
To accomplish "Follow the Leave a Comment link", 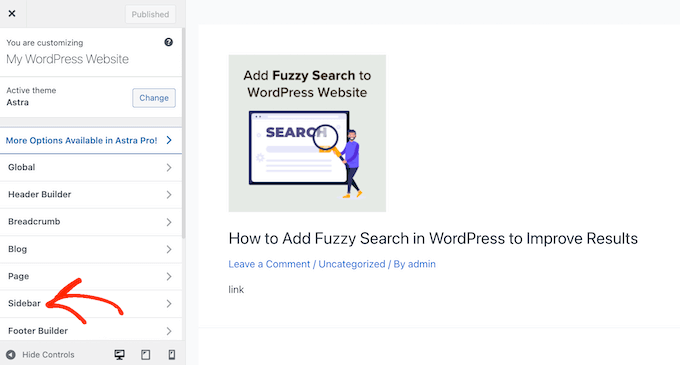I will click(269, 264).
